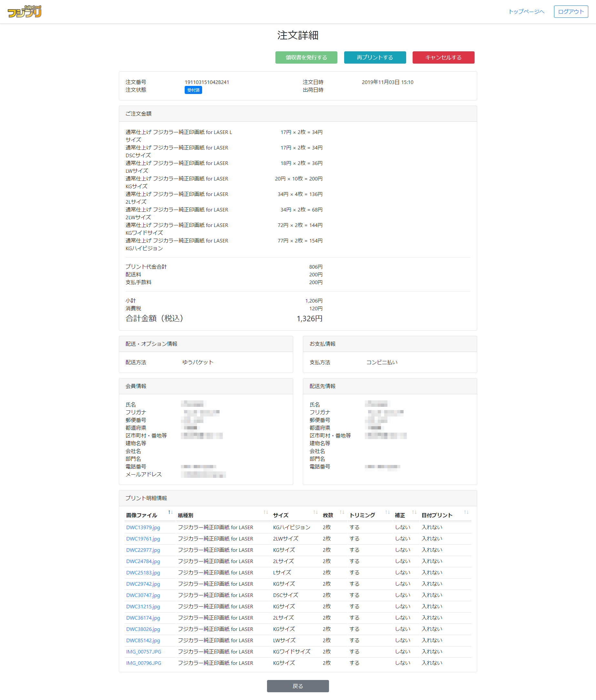596x700 pixels.
Task: Click the Fujipri logo
Action: (24, 12)
